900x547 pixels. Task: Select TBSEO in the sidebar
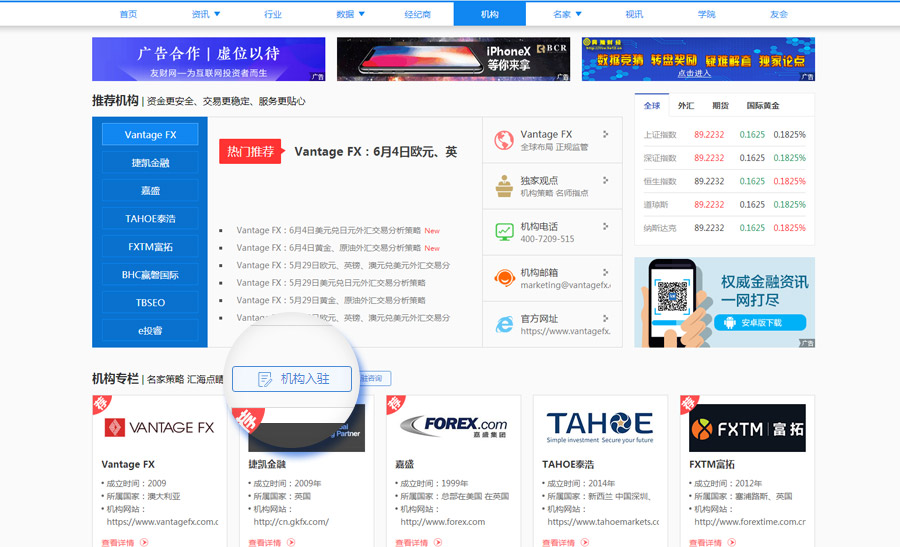tap(150, 302)
